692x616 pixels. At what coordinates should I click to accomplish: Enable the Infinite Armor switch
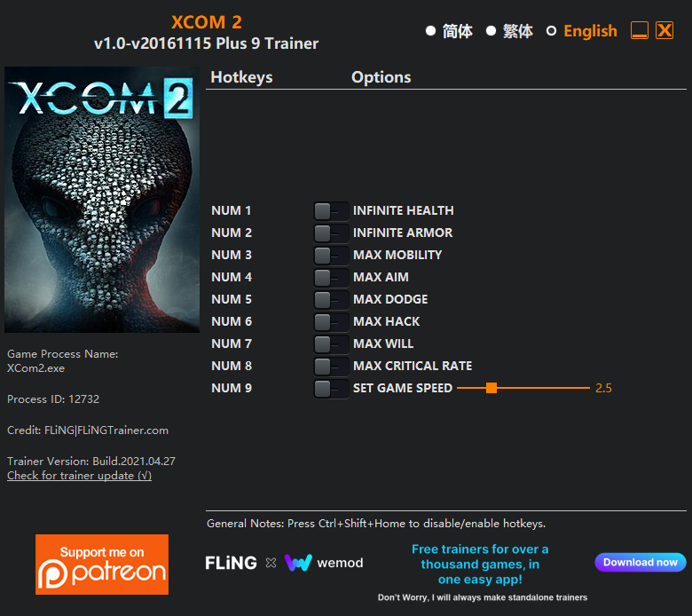coord(331,233)
